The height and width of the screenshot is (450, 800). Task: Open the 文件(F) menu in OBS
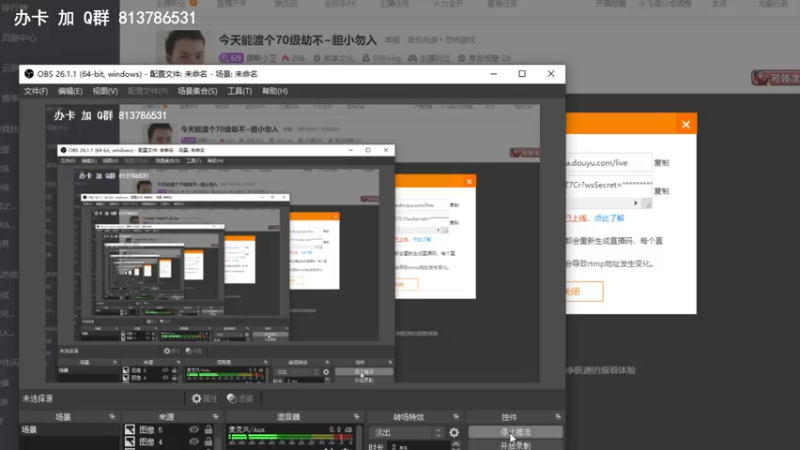36,91
